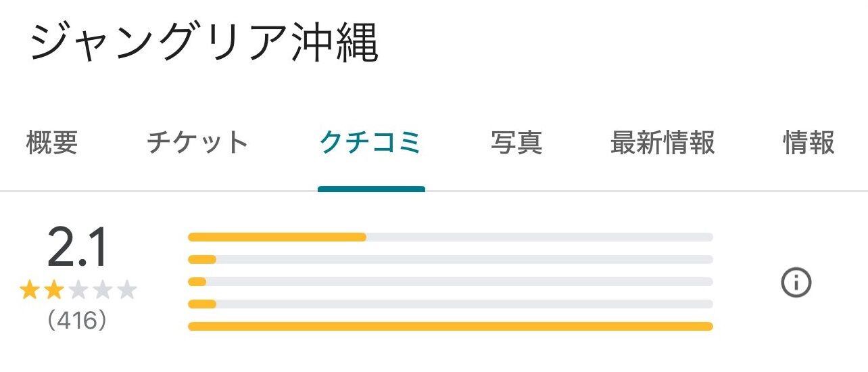Screen dimensions: 868x372
Task: Click the 2.1 average rating number
Action: 77,248
